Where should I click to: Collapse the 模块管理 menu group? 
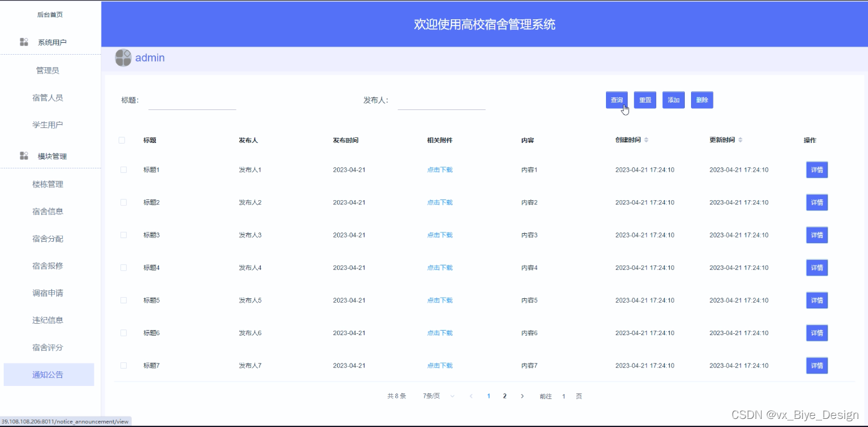tap(50, 156)
